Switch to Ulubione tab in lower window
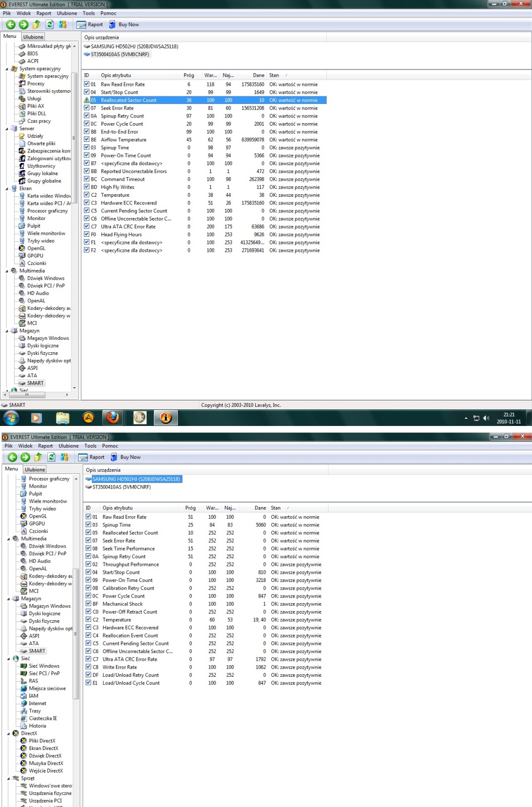This screenshot has width=532, height=807. pos(35,469)
